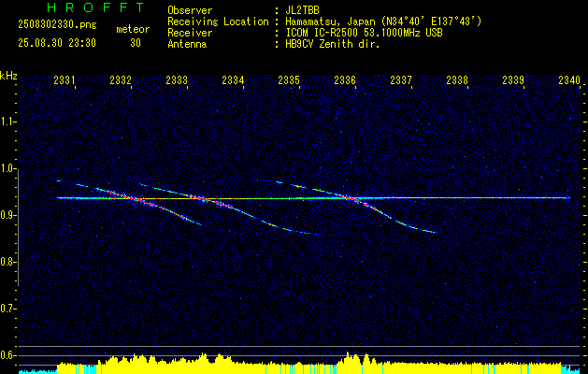Click the 2335 time marker
This screenshot has height=374, width=588.
(x=289, y=79)
